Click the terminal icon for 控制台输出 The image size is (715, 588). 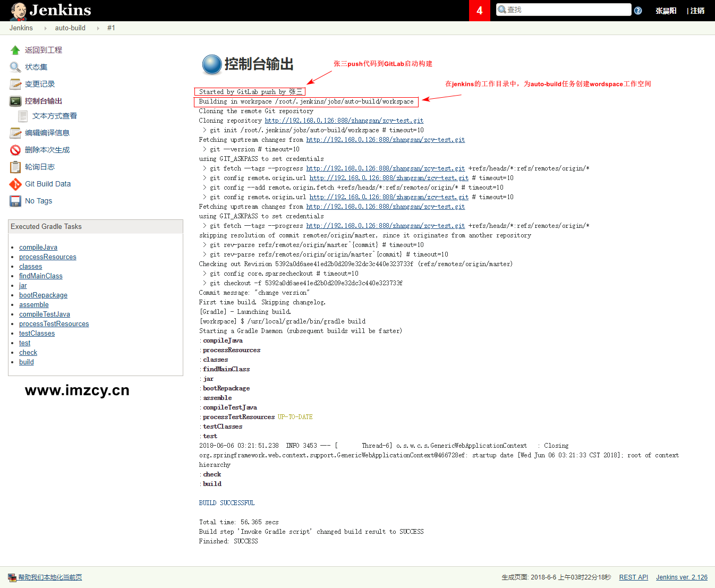click(15, 101)
